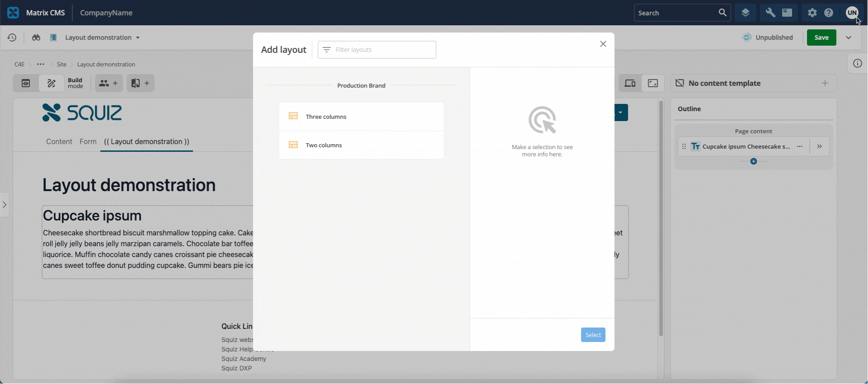This screenshot has height=384, width=868.
Task: Click the Save button
Action: (821, 37)
